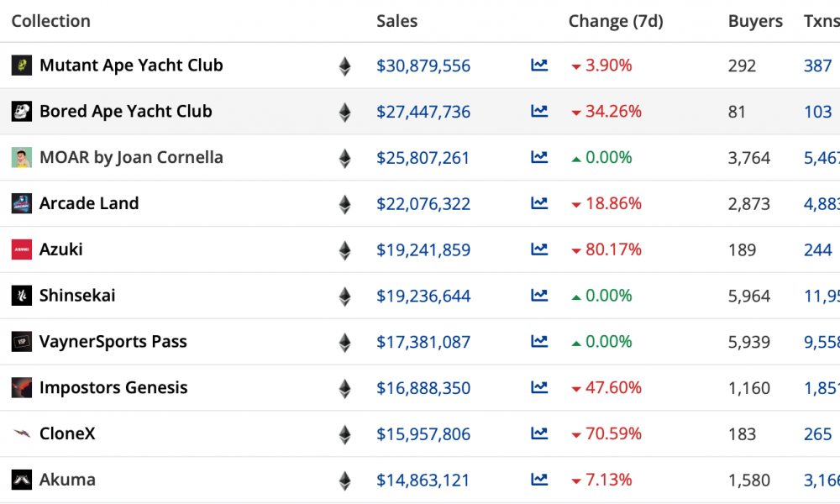The height and width of the screenshot is (504, 840).
Task: Click Ethereum icon in Mutant Ape Yacht Club row
Action: 345,66
